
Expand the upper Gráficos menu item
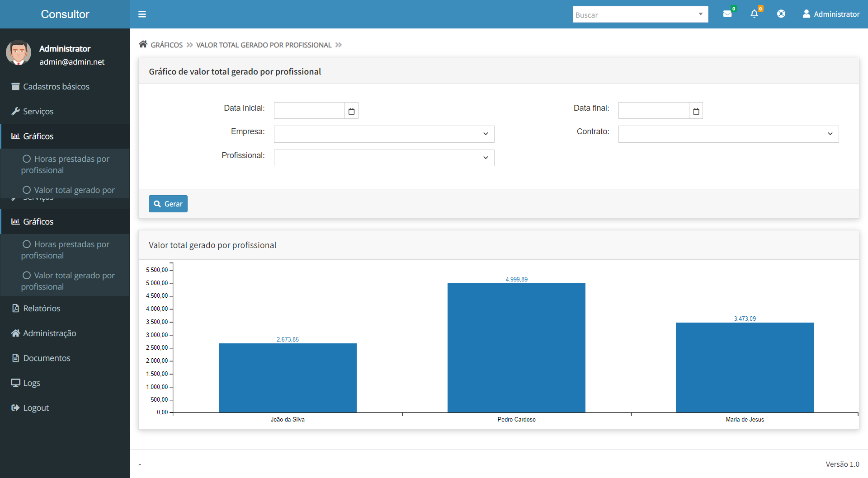pyautogui.click(x=65, y=136)
